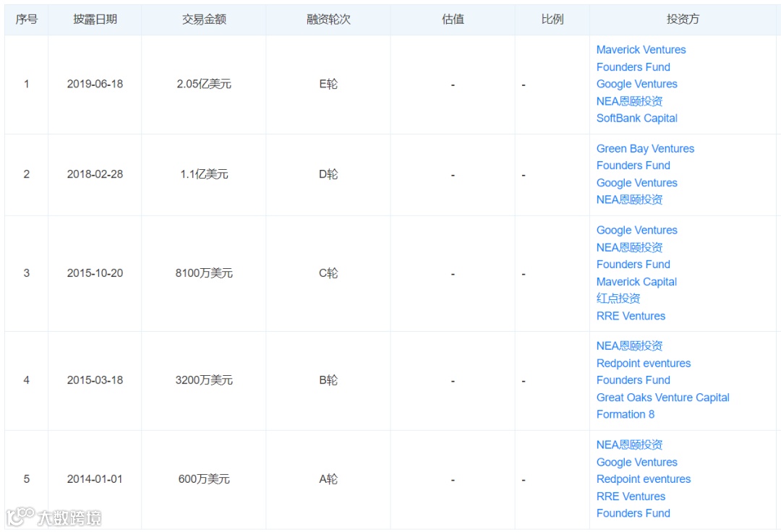The height and width of the screenshot is (532, 781).
Task: Select the amount 600万美元
Action: tap(204, 479)
